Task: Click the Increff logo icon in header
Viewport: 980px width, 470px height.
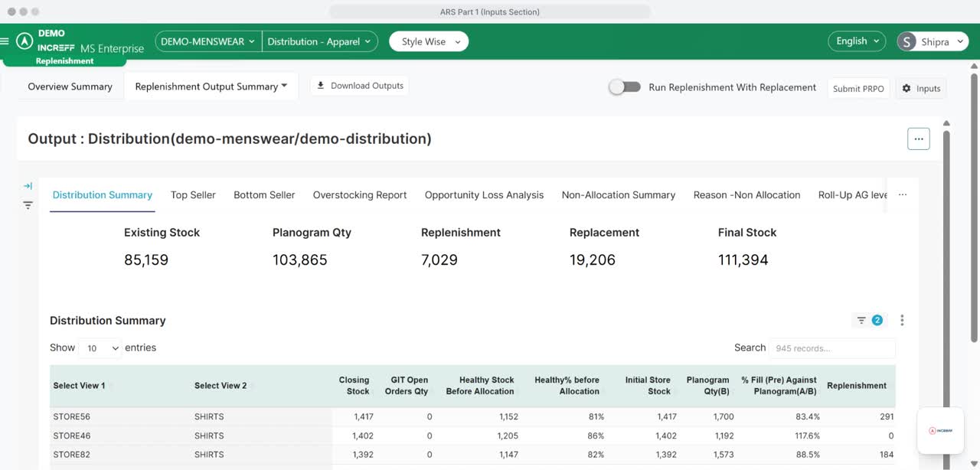Action: 24,41
